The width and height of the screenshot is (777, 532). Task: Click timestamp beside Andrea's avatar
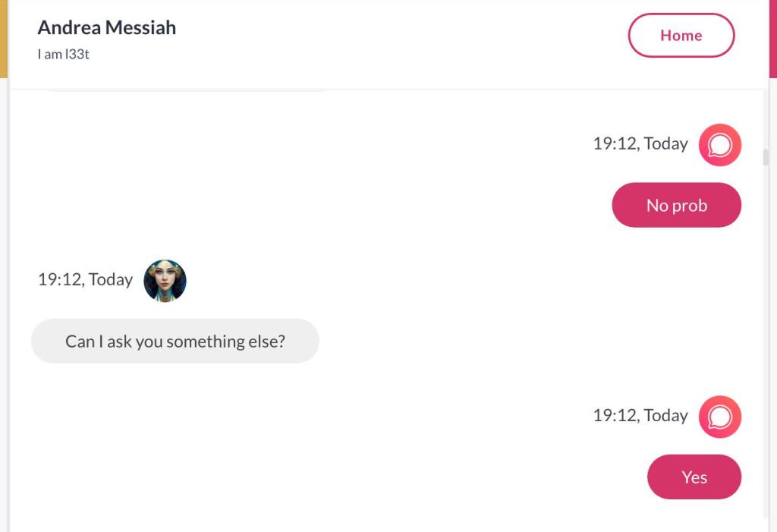click(85, 280)
